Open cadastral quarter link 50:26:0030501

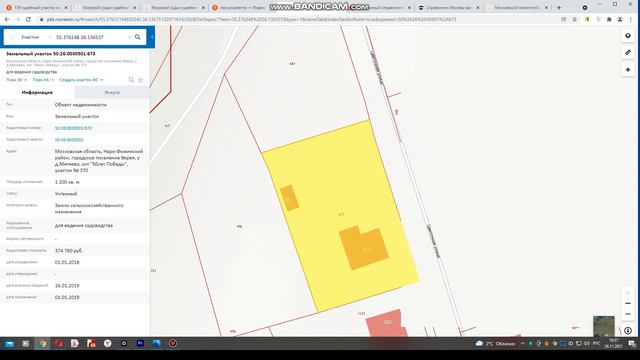click(x=69, y=140)
